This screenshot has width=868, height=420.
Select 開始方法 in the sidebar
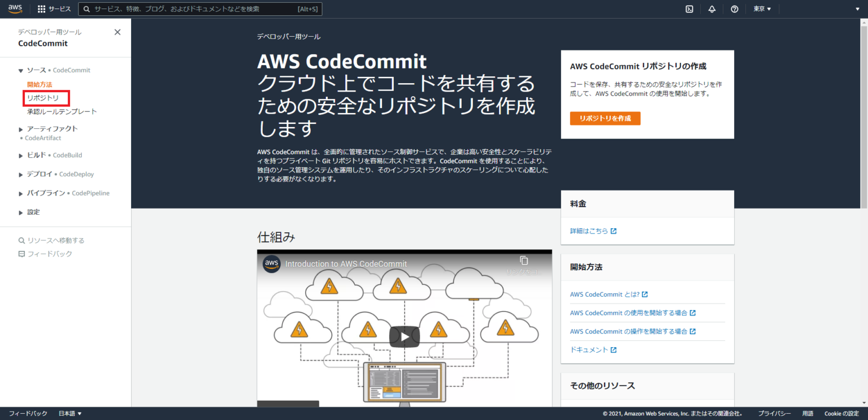pyautogui.click(x=40, y=84)
